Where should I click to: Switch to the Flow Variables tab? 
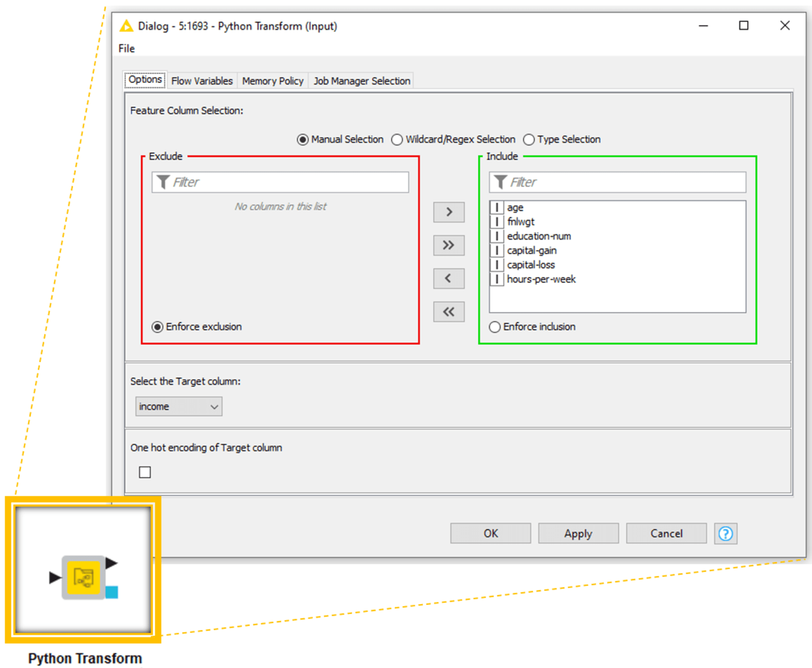[202, 81]
